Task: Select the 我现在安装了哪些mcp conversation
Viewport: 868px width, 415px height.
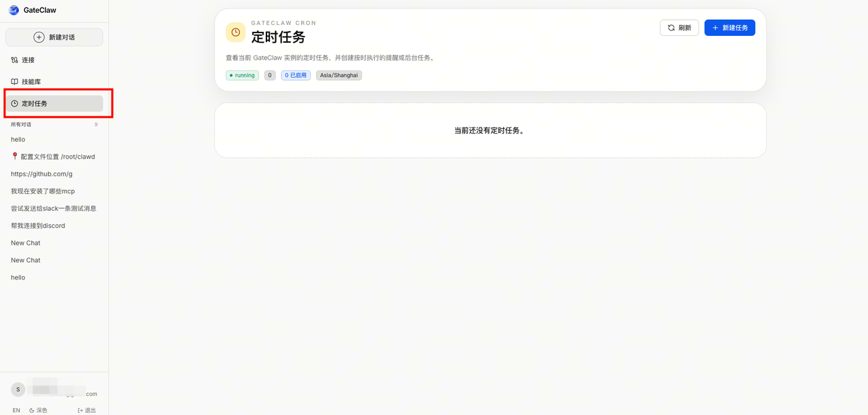Action: (43, 191)
